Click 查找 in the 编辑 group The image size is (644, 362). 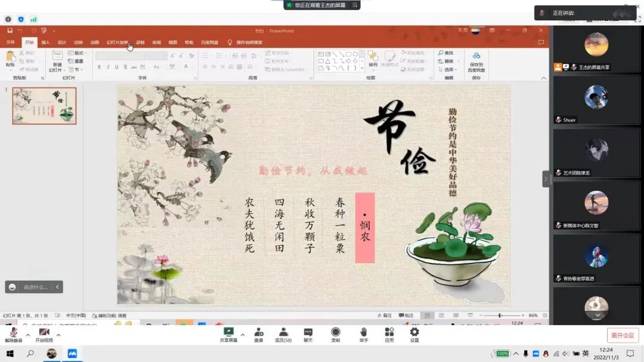446,53
